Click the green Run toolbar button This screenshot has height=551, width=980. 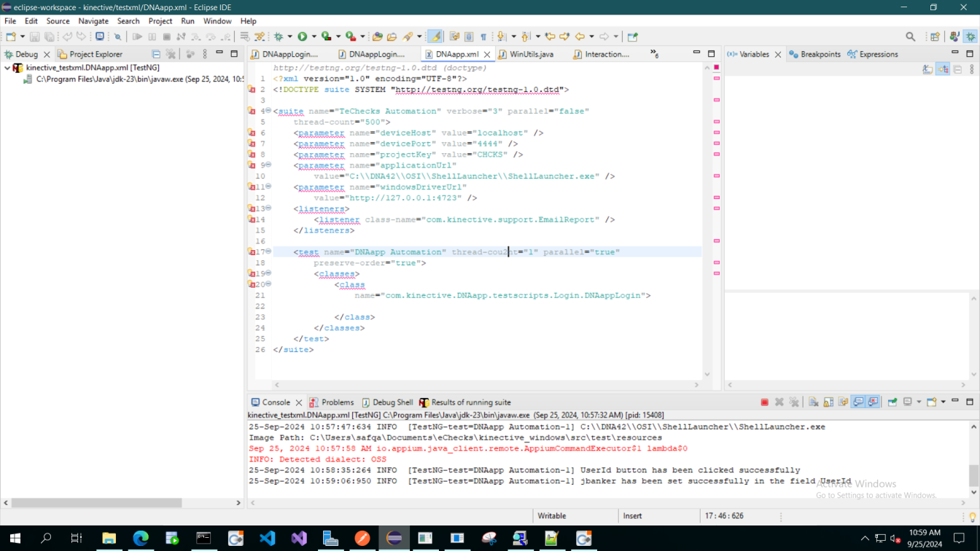pyautogui.click(x=302, y=36)
